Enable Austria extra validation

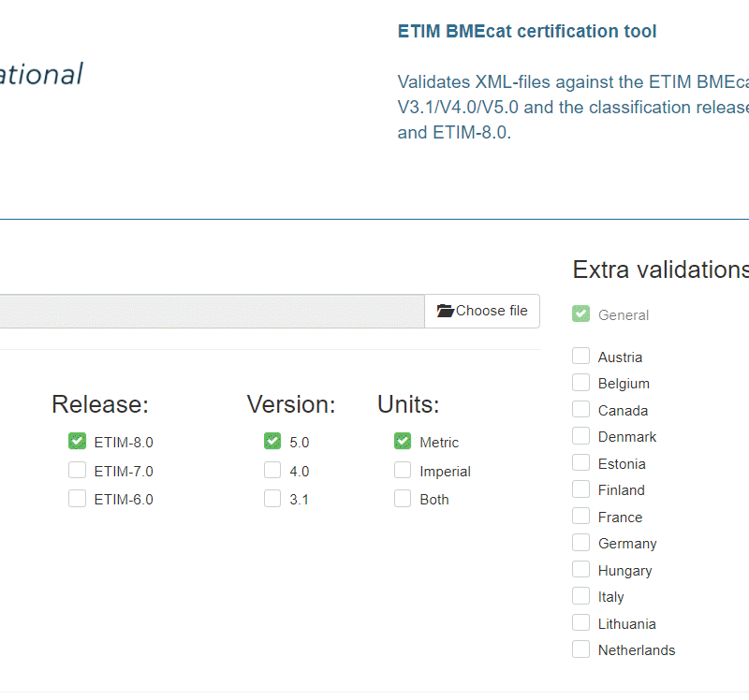pos(581,357)
